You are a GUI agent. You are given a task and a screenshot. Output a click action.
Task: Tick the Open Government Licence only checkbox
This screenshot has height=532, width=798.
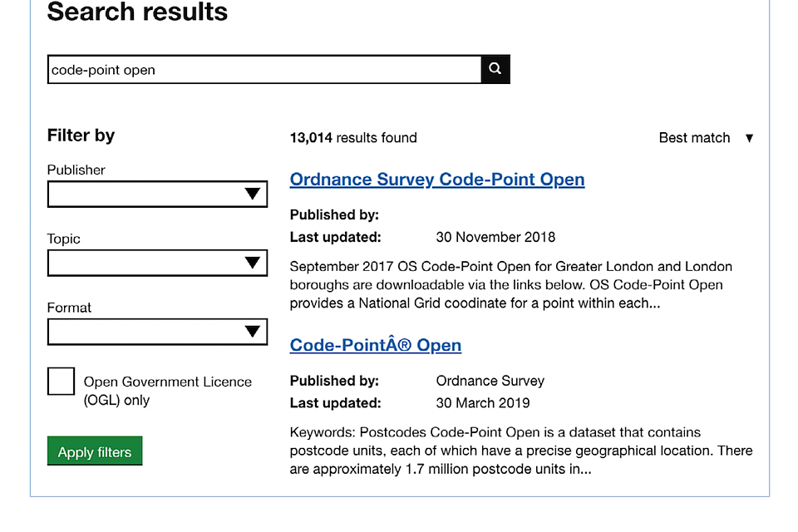61,382
